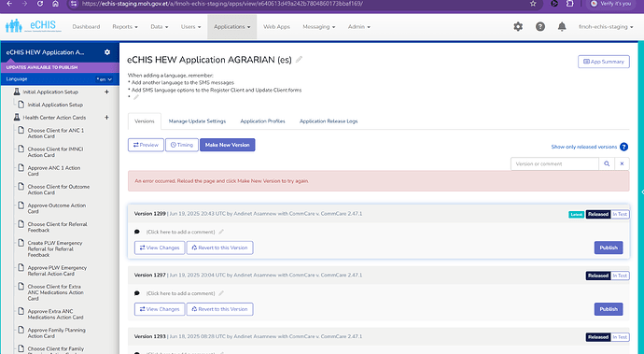Viewport: 644px width, 354px height.
Task: Open App Summary
Action: tap(604, 62)
